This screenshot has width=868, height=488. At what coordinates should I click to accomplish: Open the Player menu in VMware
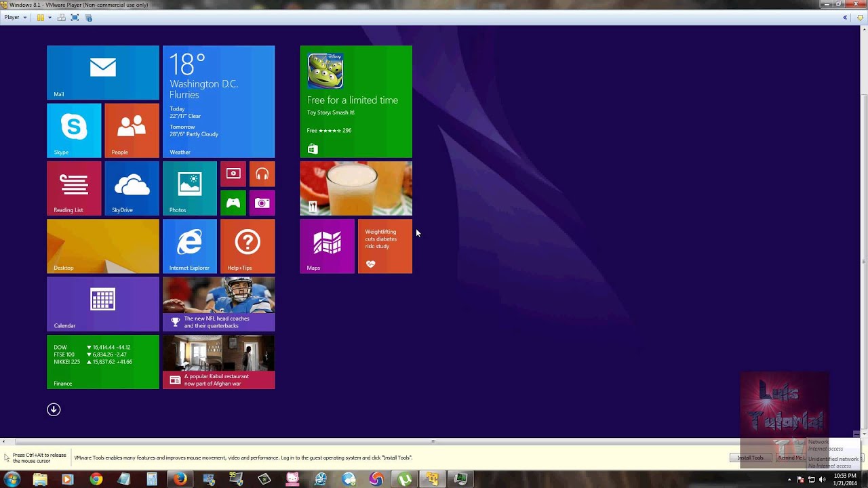(15, 18)
